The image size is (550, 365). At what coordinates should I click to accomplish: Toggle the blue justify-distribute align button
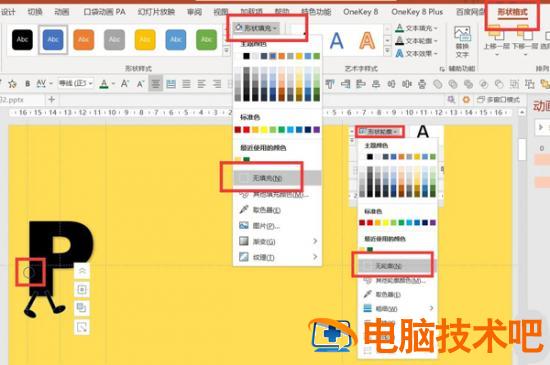point(171,84)
